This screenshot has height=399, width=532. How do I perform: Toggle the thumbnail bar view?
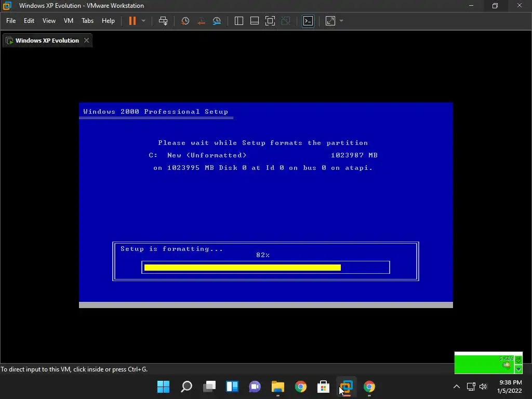(255, 21)
